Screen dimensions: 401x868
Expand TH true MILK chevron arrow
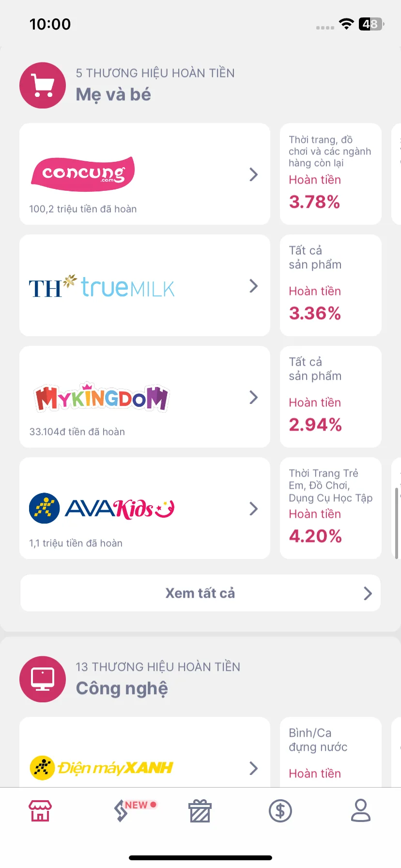point(253,286)
